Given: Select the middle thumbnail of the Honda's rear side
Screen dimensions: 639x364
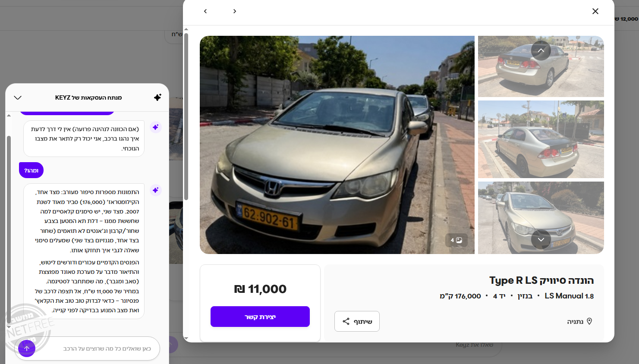Looking at the screenshot, I should [541, 139].
